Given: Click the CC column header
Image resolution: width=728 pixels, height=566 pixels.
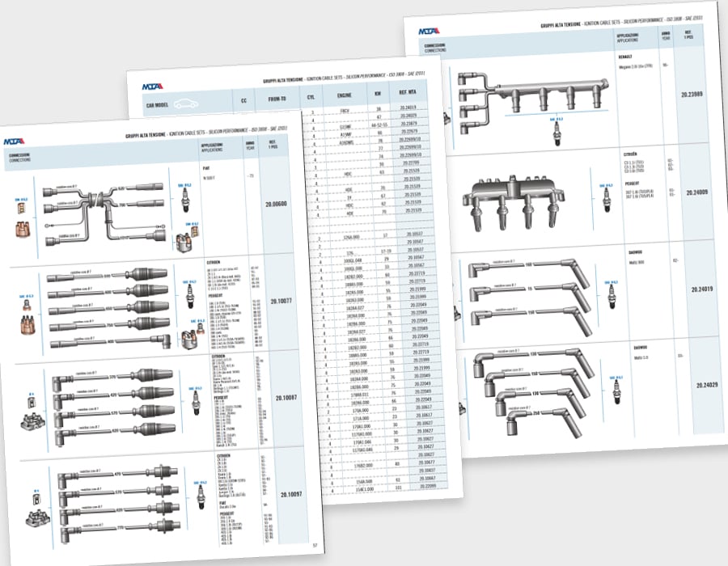Looking at the screenshot, I should (x=243, y=101).
